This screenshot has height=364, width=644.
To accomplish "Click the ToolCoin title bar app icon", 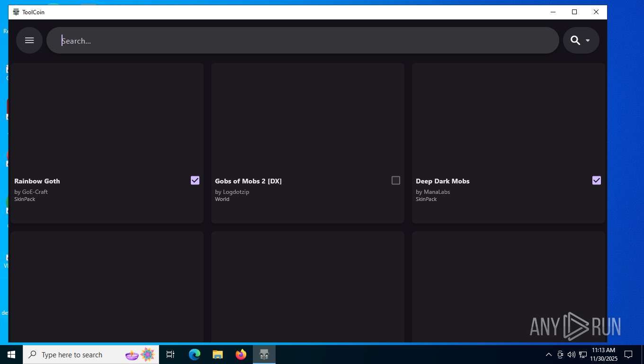I will pos(16,12).
